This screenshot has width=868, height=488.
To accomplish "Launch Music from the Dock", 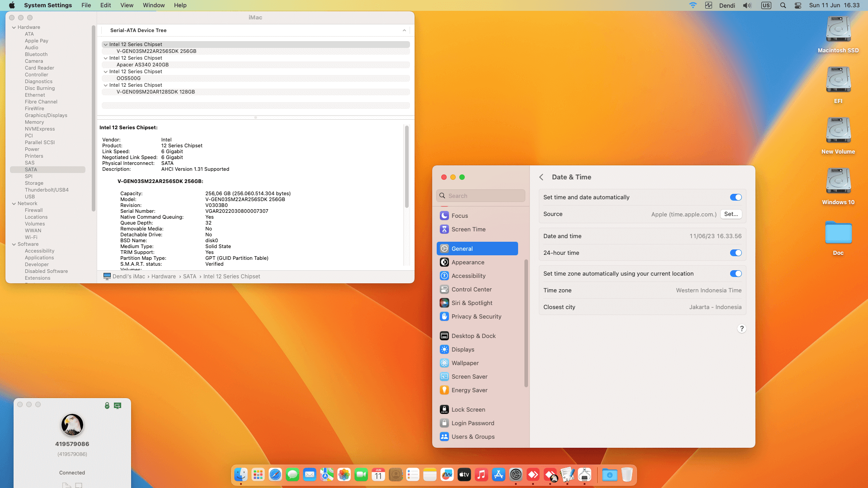I will pos(481,475).
